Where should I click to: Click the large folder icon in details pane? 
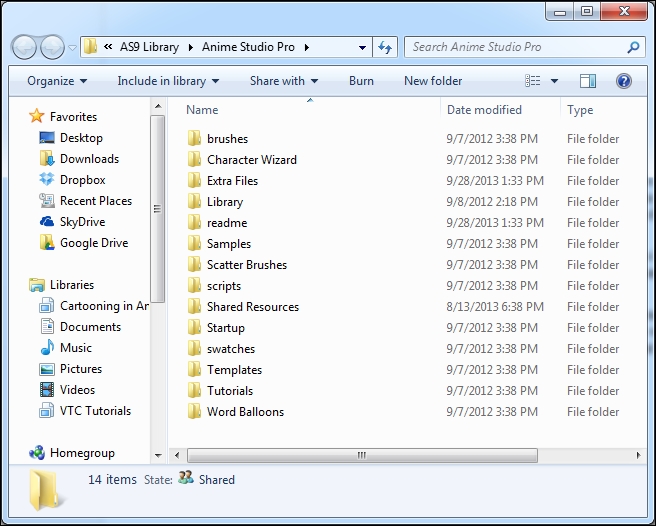(x=46, y=490)
